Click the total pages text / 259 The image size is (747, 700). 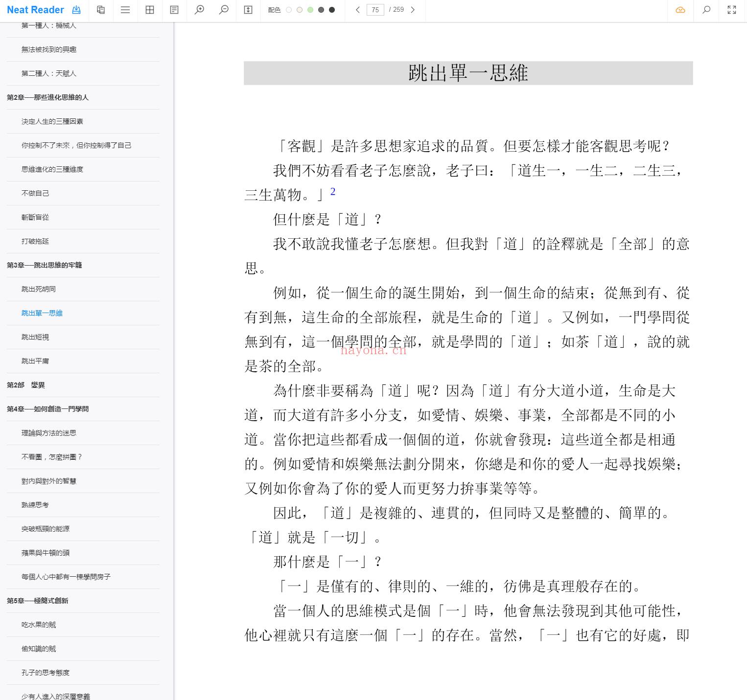click(397, 10)
